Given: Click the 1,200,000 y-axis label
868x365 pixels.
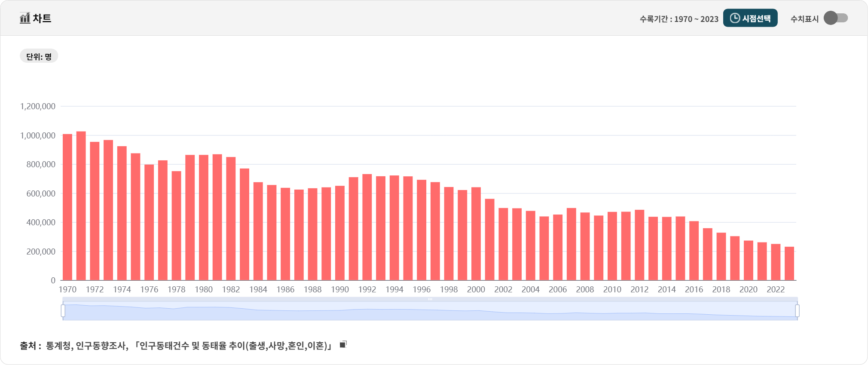Looking at the screenshot, I should tap(38, 106).
